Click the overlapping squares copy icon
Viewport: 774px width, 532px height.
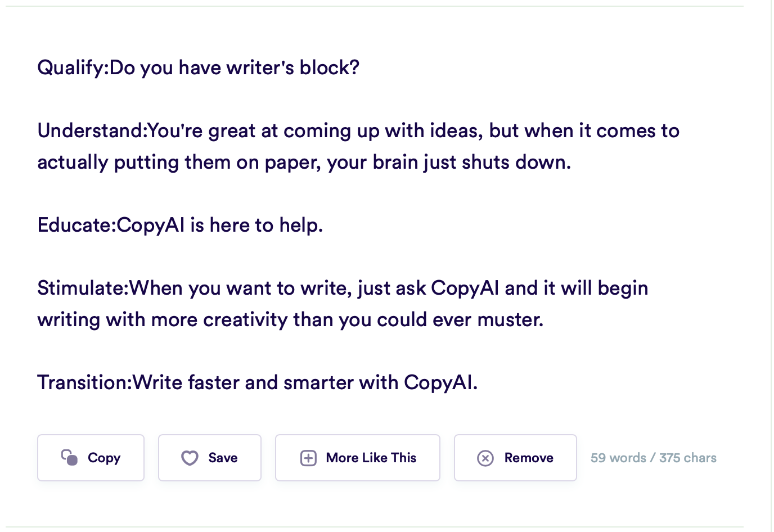coord(69,458)
